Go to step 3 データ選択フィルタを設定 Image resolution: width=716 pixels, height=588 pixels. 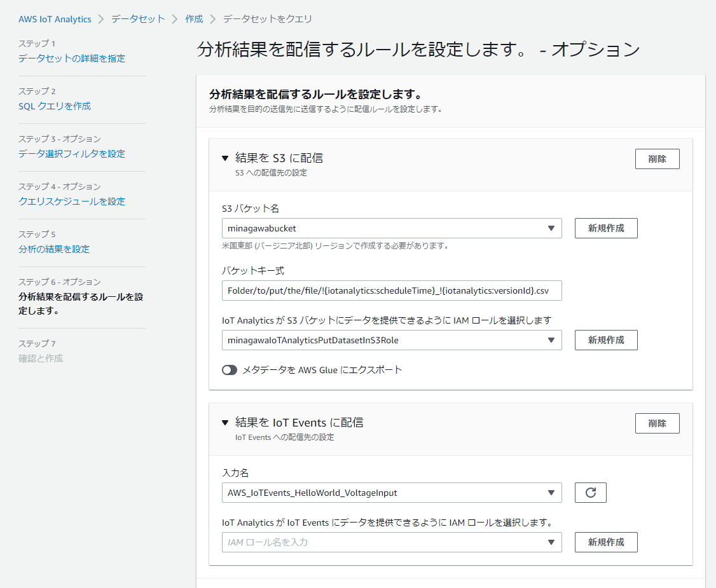[72, 154]
